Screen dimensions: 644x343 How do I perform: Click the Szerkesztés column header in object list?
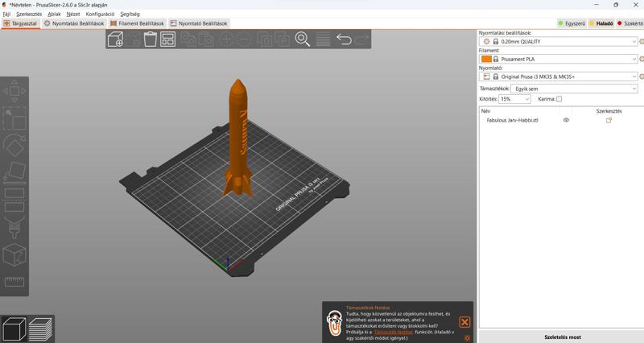(x=609, y=111)
